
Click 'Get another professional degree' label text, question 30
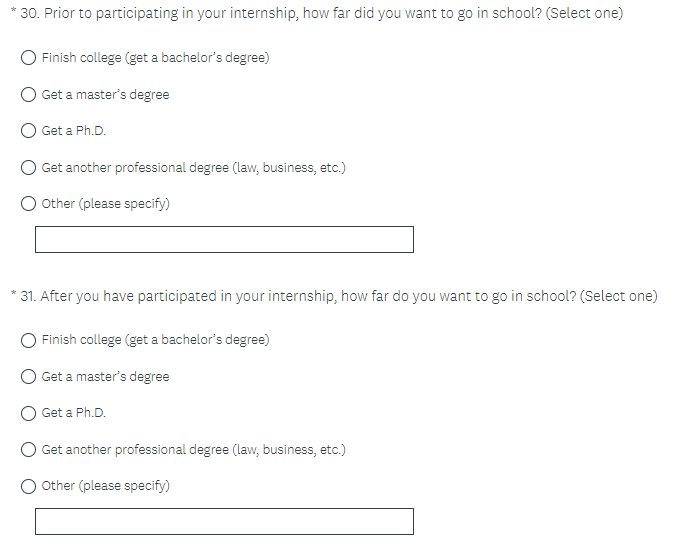193,168
